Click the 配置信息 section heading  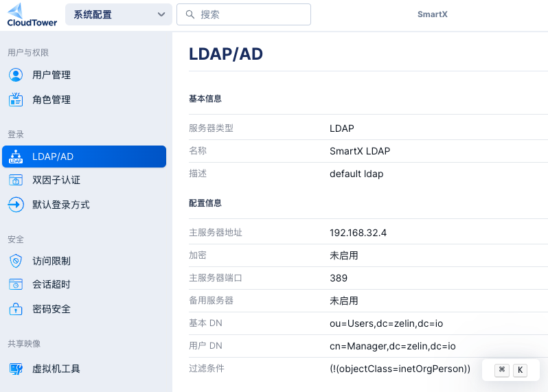205,203
